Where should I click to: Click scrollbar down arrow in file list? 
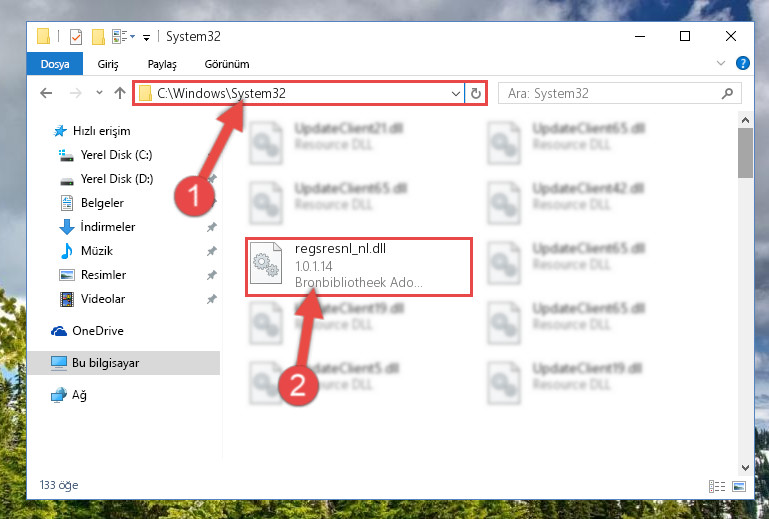coord(745,468)
